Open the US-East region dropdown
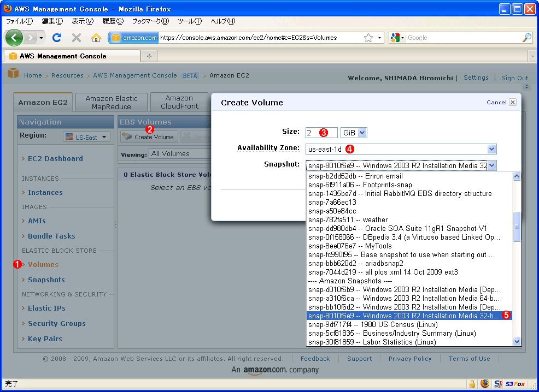539x392 pixels. click(87, 137)
